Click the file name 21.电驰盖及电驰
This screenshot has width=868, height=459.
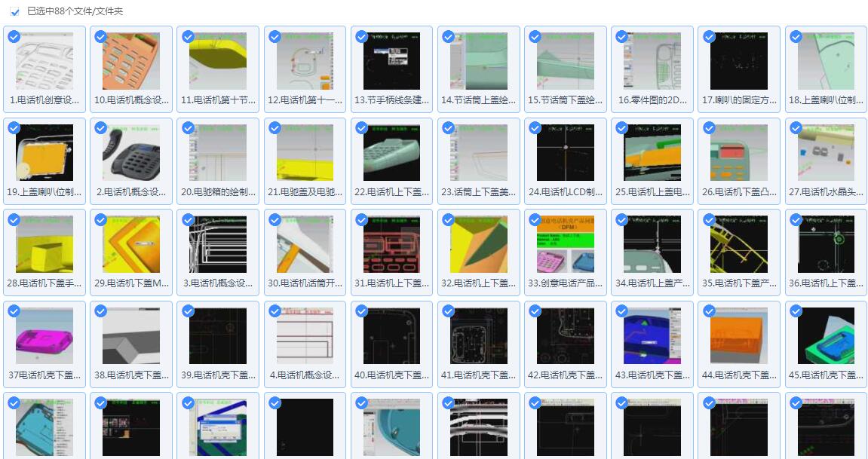305,192
